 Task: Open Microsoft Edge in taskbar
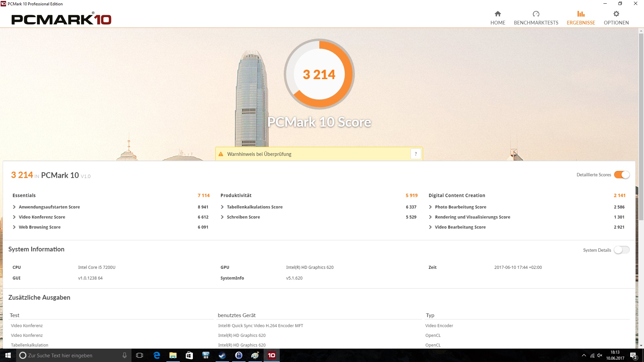tap(157, 355)
